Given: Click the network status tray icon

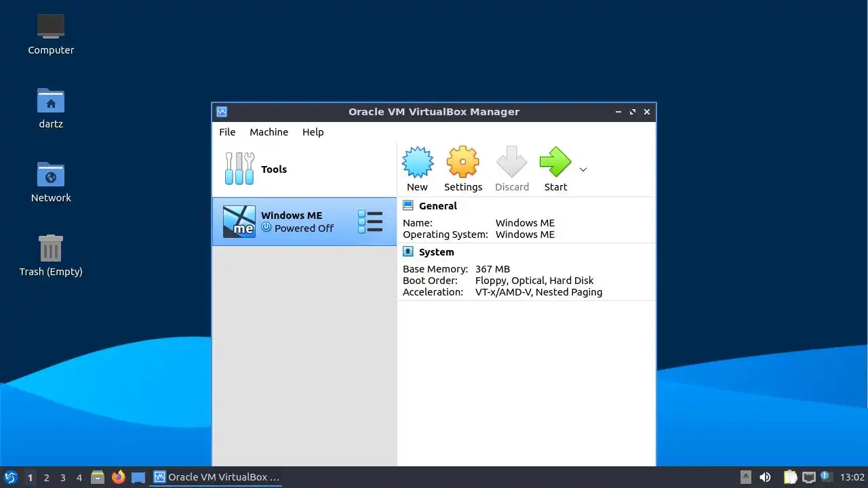Looking at the screenshot, I should [808, 477].
